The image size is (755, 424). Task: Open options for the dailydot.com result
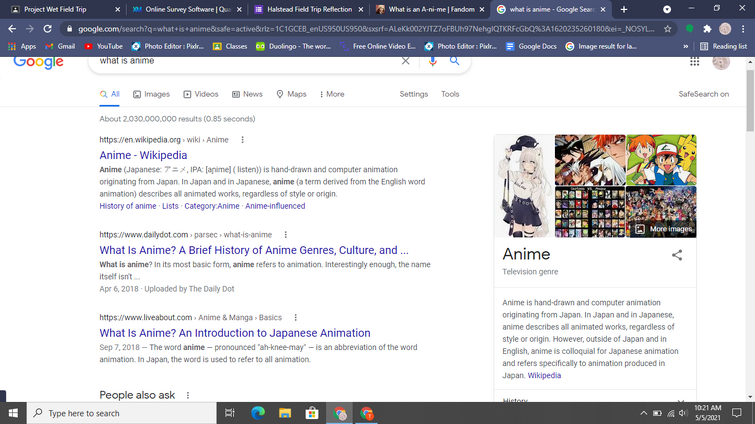click(x=286, y=235)
